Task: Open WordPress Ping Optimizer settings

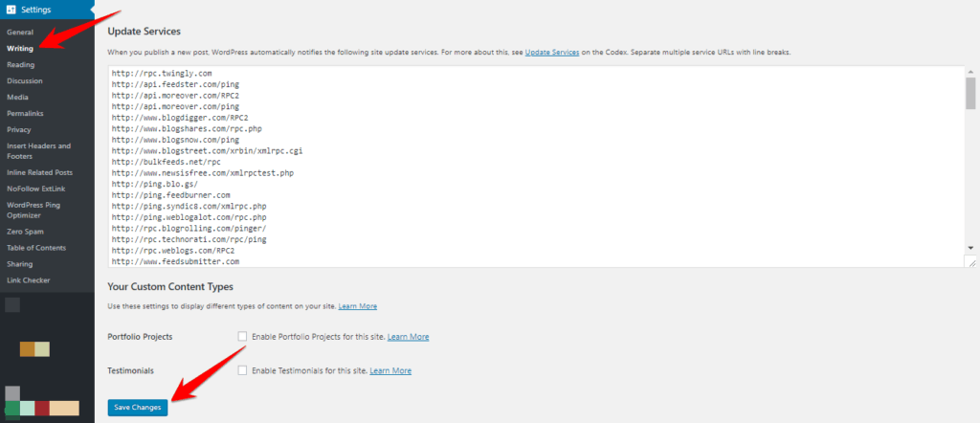Action: tap(33, 210)
